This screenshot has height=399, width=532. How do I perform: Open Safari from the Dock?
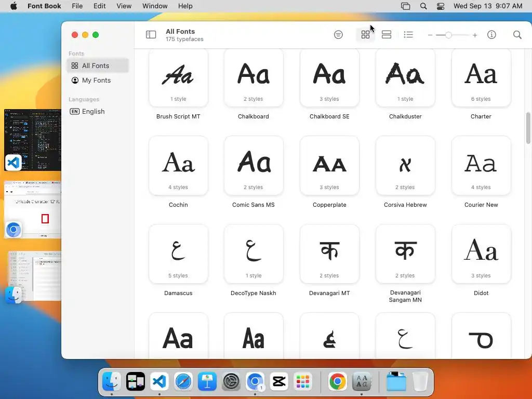(x=183, y=381)
